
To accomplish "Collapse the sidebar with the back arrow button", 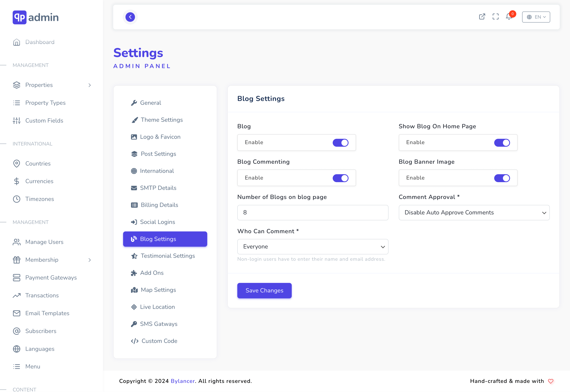I will [130, 17].
